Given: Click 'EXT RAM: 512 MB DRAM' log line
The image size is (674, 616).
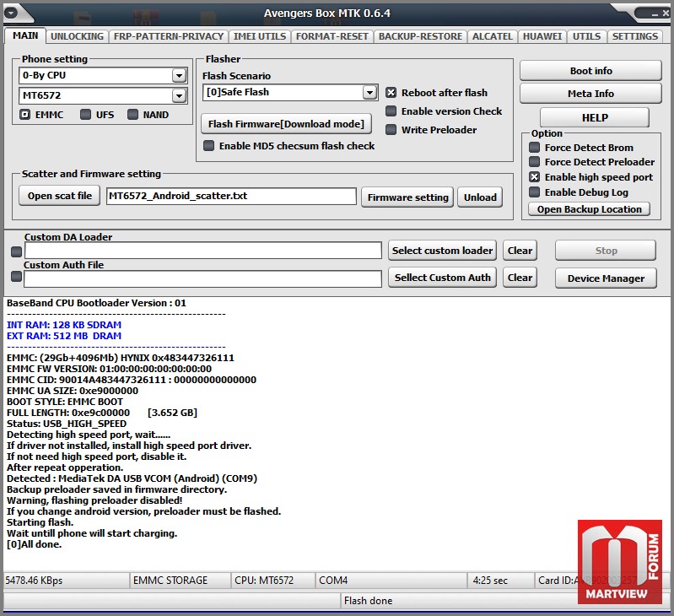Looking at the screenshot, I should tap(64, 336).
